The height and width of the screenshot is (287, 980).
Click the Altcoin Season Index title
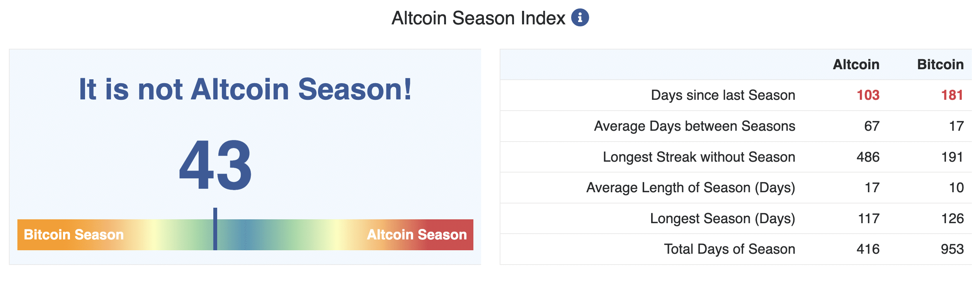[478, 17]
